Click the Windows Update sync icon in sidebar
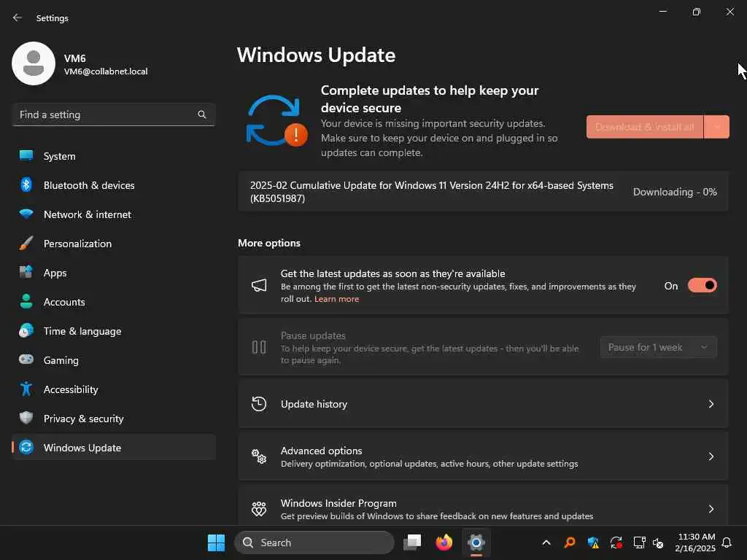The image size is (747, 560). [26, 447]
